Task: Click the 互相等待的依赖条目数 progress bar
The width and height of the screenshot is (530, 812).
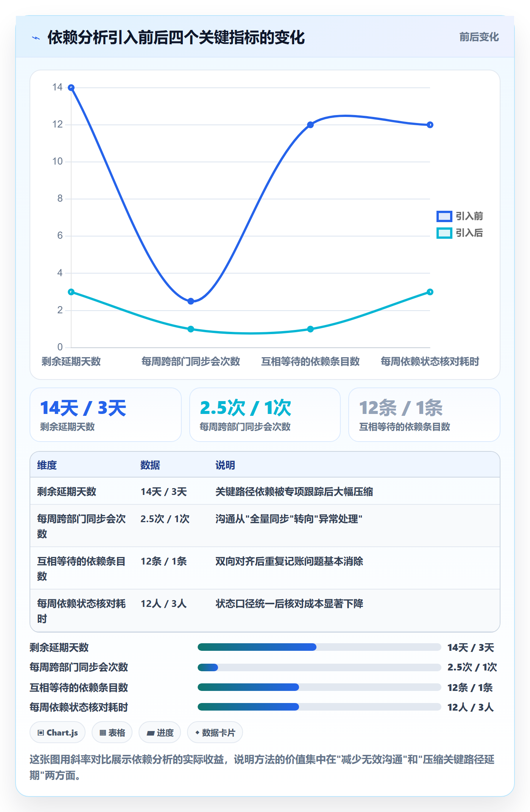Action: pyautogui.click(x=319, y=687)
